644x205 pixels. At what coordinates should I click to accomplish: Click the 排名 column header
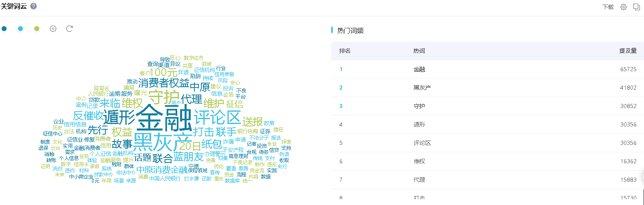coord(345,51)
